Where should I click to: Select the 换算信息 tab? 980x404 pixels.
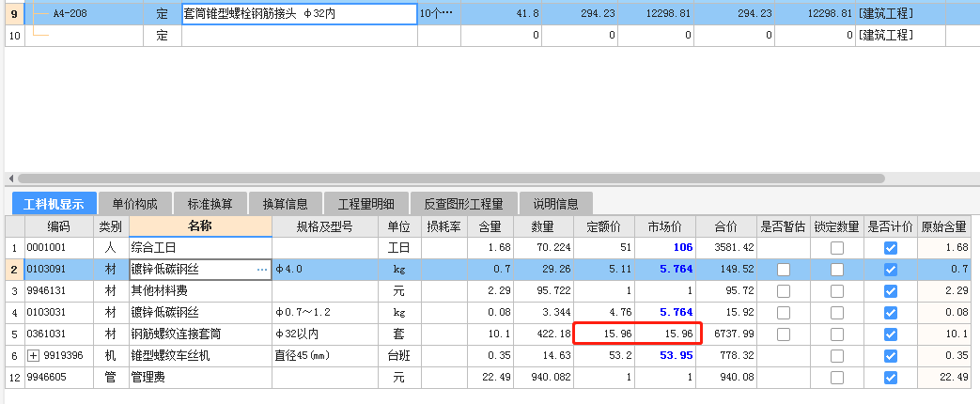[285, 204]
